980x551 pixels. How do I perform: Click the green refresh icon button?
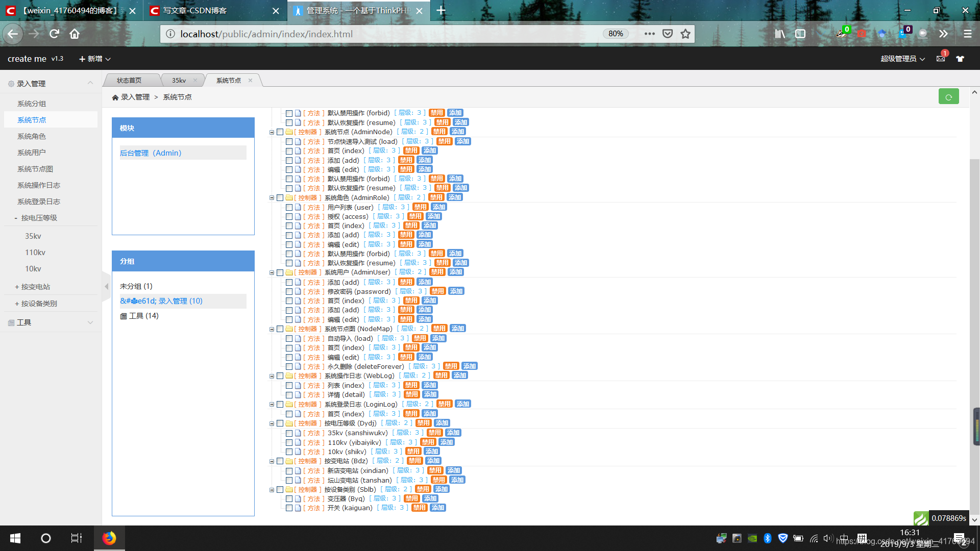pyautogui.click(x=948, y=96)
